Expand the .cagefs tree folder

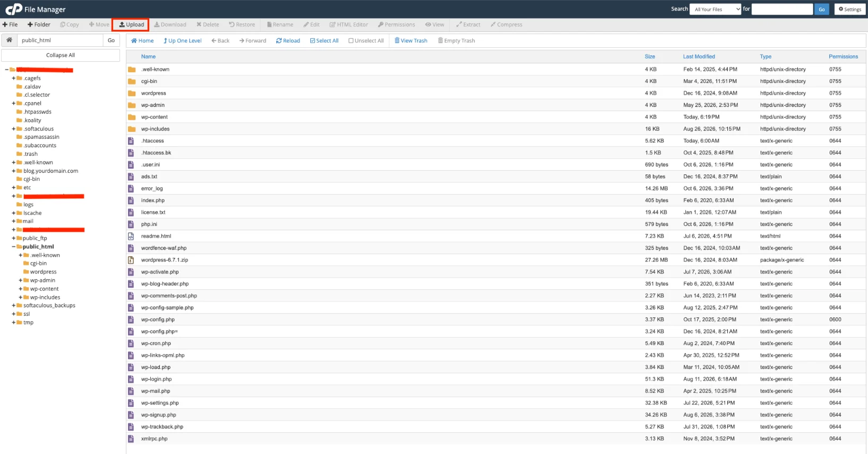[13, 78]
